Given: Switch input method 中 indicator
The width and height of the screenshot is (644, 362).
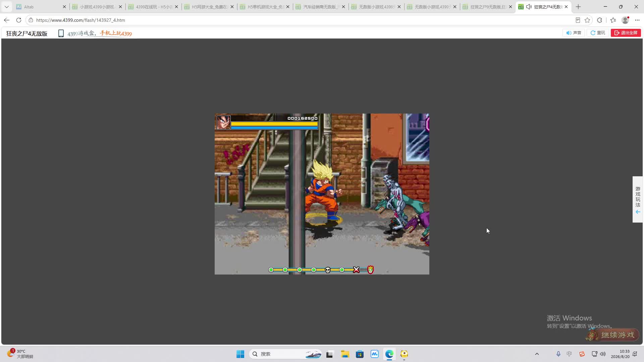Looking at the screenshot, I should 569,354.
